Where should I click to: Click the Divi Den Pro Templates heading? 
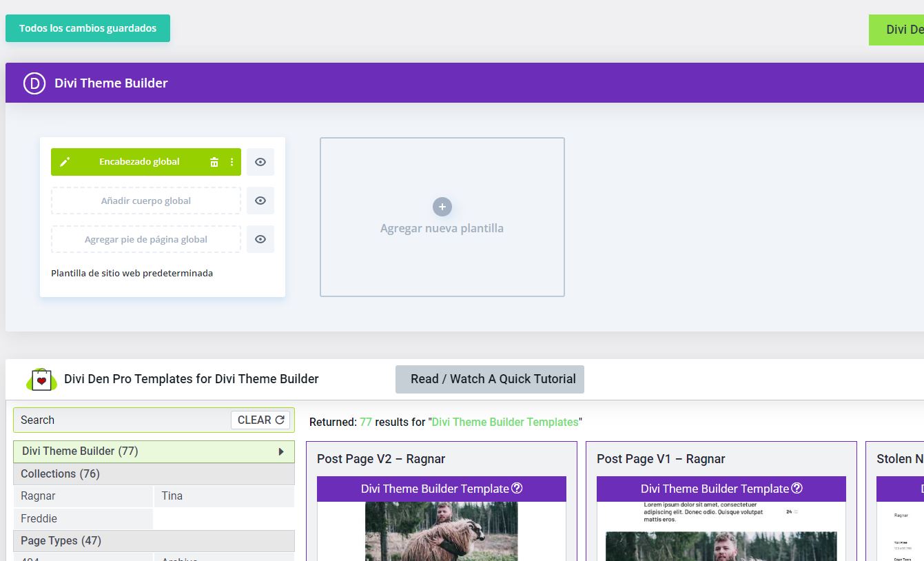point(192,379)
